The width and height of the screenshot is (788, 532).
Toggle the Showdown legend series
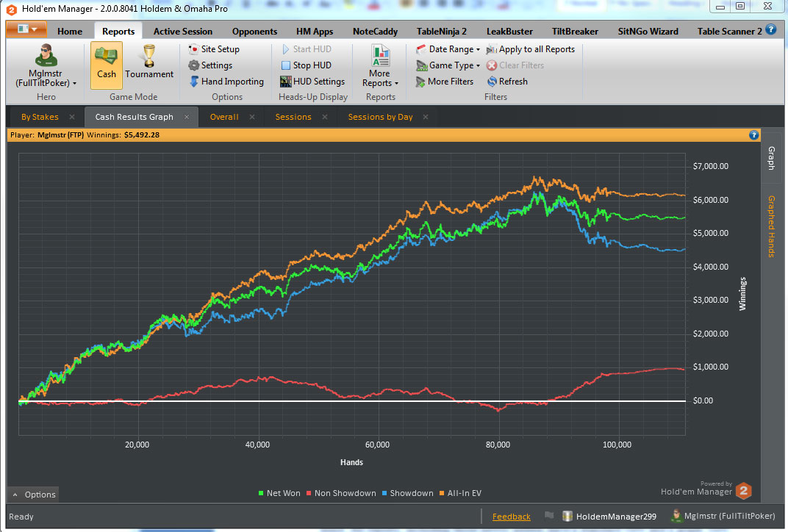click(x=407, y=493)
